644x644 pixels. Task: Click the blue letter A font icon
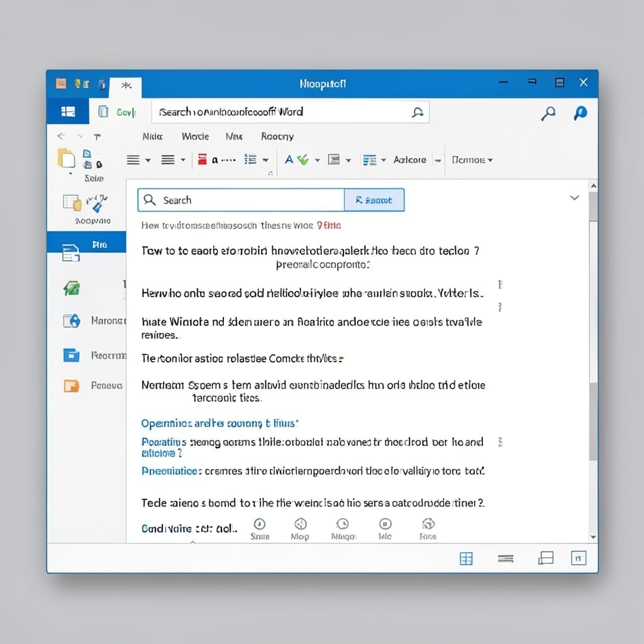click(x=289, y=159)
